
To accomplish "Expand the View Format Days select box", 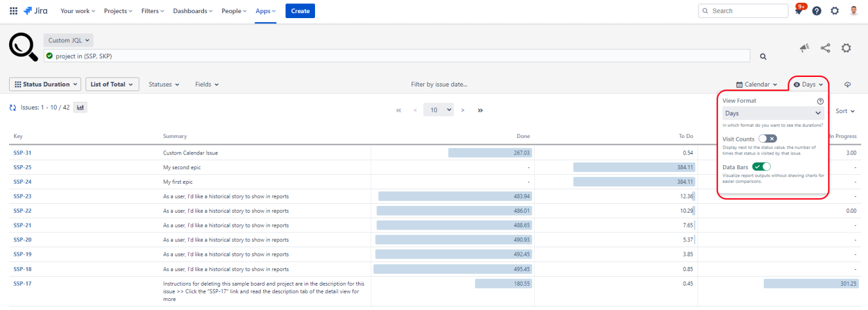I will [773, 113].
